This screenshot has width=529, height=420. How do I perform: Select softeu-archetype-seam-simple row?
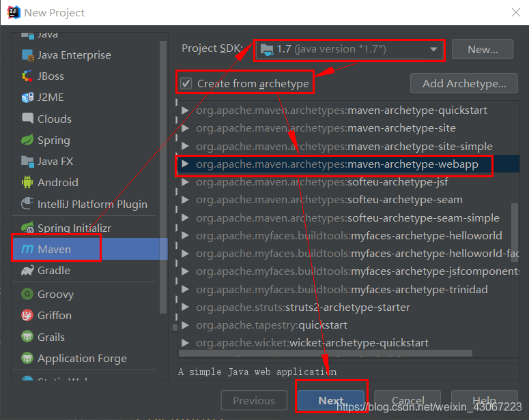click(349, 217)
